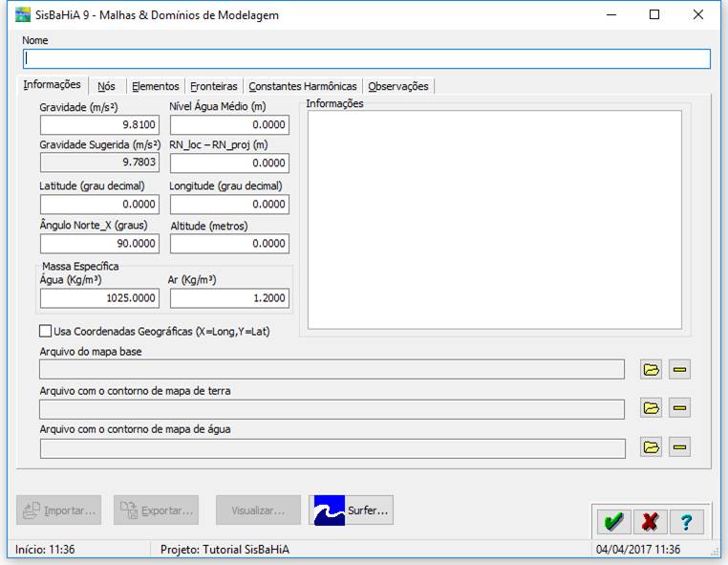Select the Informações tab
728x565 pixels.
coord(52,84)
